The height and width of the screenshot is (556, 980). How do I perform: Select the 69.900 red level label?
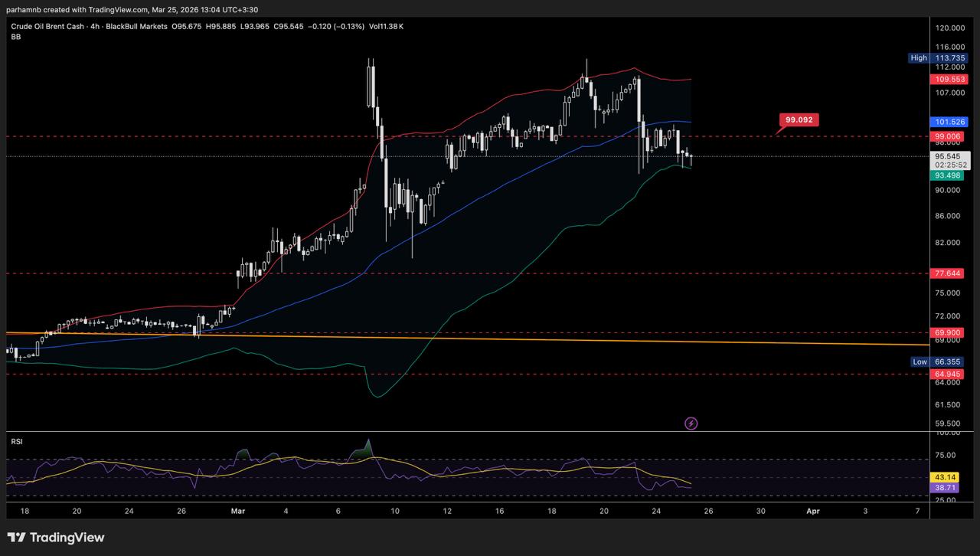[x=948, y=333]
